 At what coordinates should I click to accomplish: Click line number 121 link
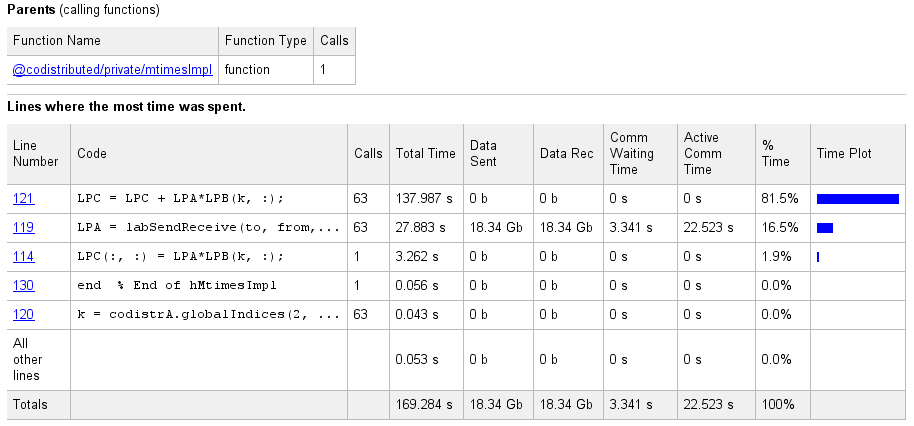(24, 199)
